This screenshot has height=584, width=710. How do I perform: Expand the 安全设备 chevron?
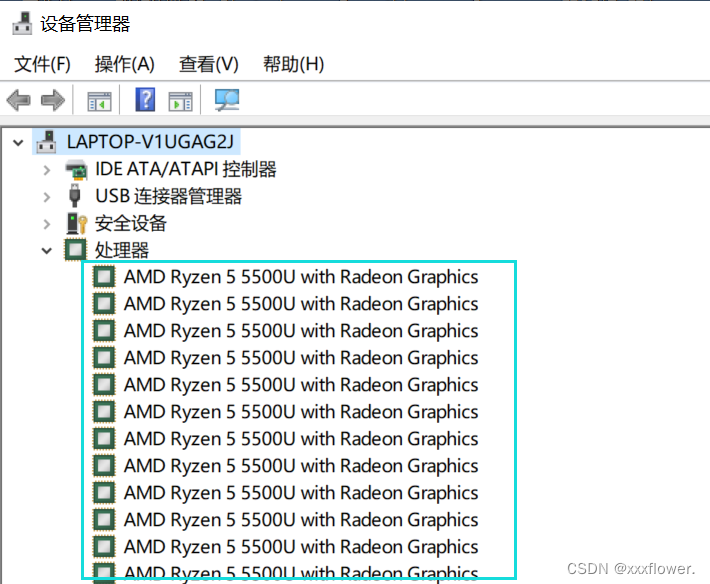[x=47, y=224]
